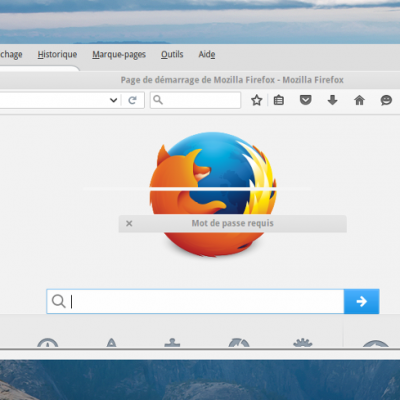The image size is (400, 400).
Task: Expand the URL bar history dropdown
Action: pyautogui.click(x=113, y=100)
